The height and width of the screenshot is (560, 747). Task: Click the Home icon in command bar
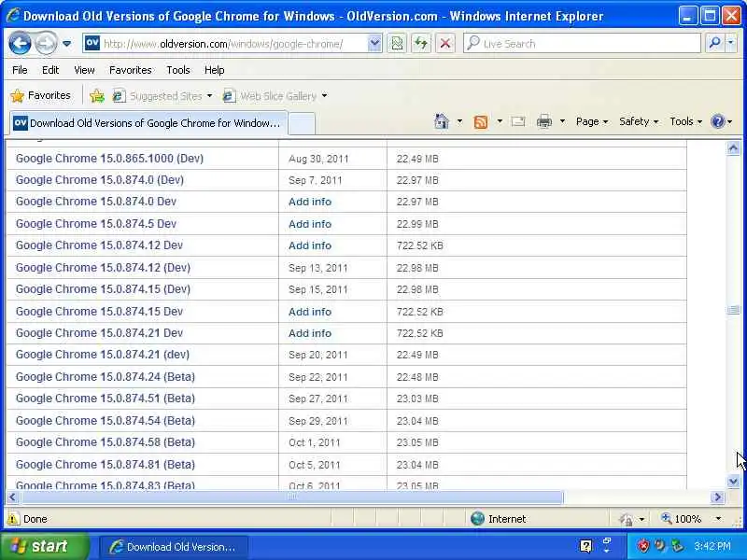tap(442, 121)
